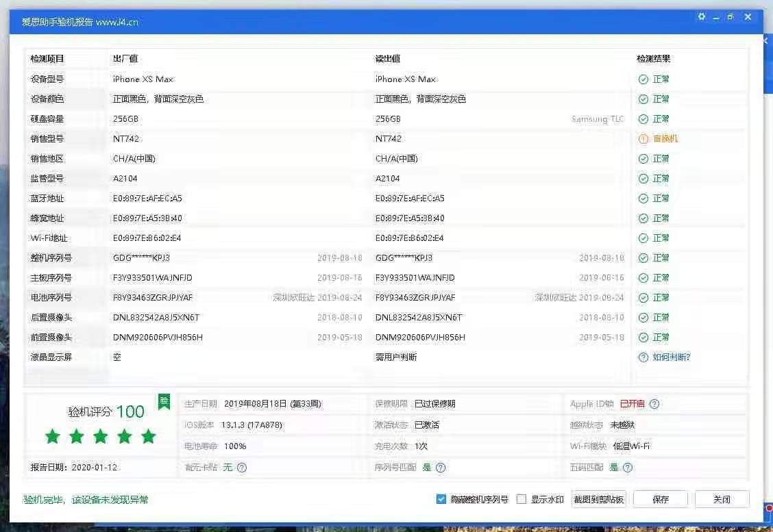
Task: Click the help icon beside 有无卡贴
Action: (242, 468)
